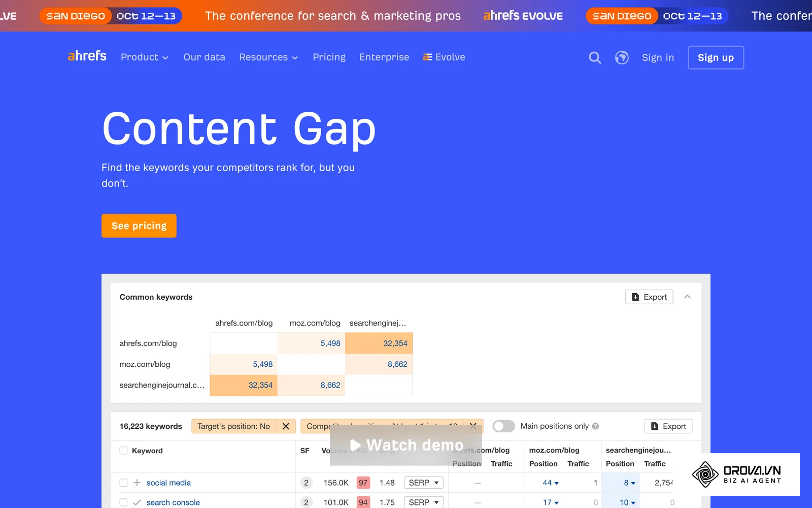Click the SF badge for search console
Screen dimensions: 812x508
click(306, 502)
